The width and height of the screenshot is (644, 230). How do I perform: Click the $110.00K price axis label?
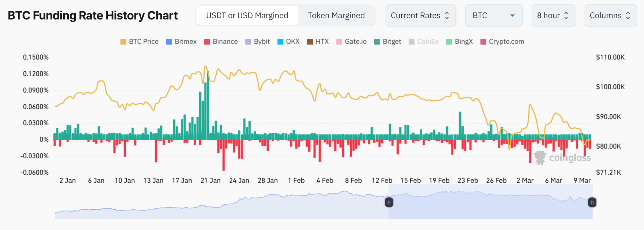pyautogui.click(x=610, y=57)
